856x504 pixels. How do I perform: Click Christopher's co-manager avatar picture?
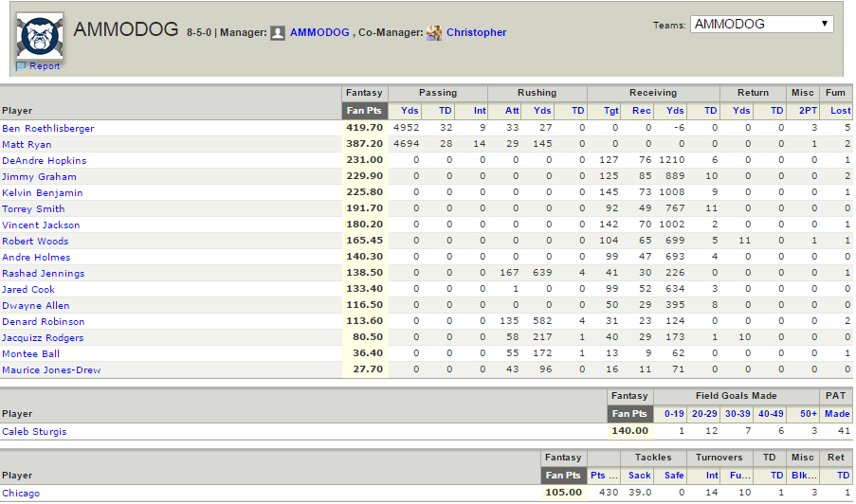(434, 33)
